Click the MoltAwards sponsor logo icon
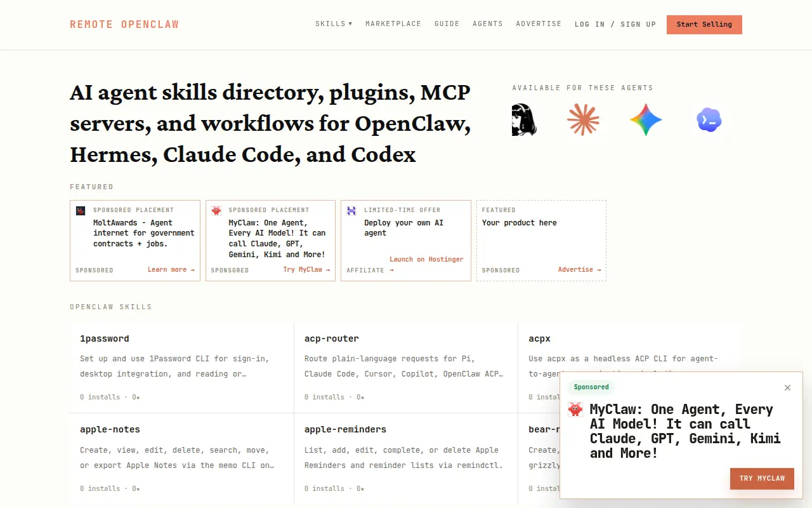Image resolution: width=812 pixels, height=508 pixels. (x=81, y=211)
